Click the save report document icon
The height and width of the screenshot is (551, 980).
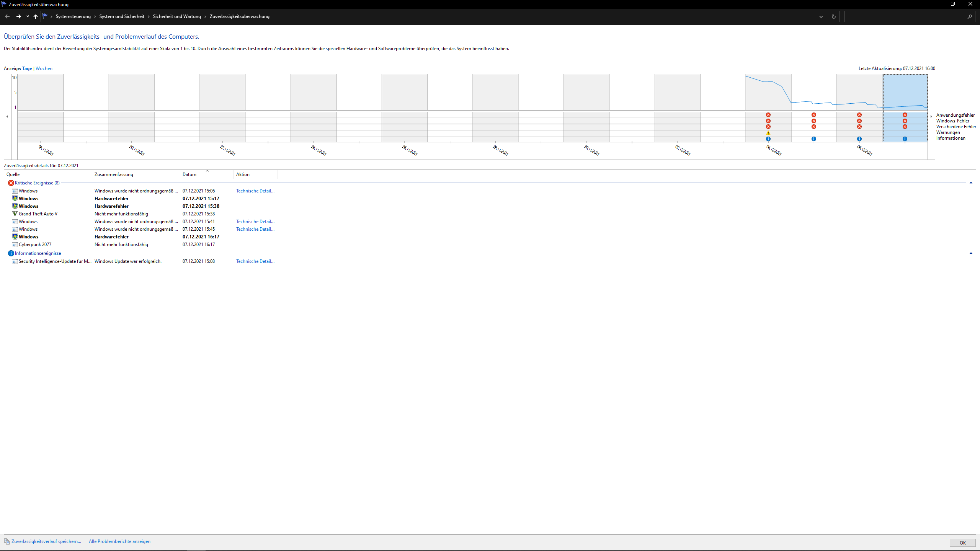[x=7, y=541]
